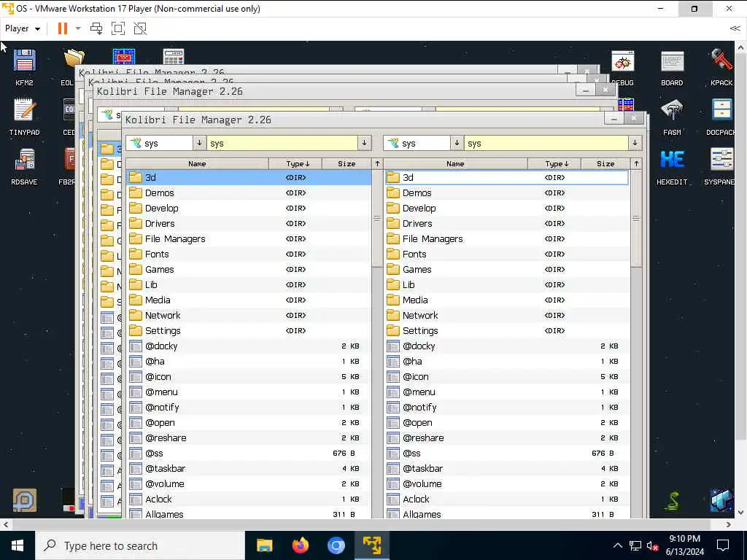Click the green snake game icon
The height and width of the screenshot is (560, 747).
point(672,500)
